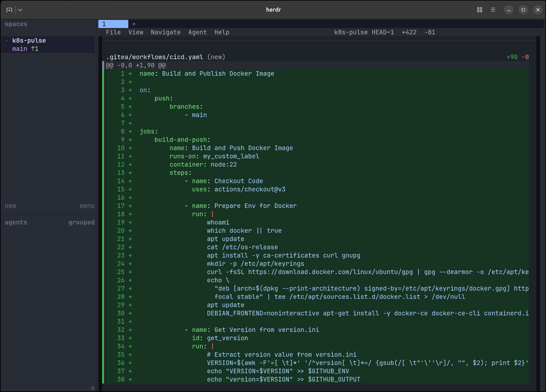Click line 9 build-and-push:
This screenshot has height=392, width=546.
tap(182, 140)
